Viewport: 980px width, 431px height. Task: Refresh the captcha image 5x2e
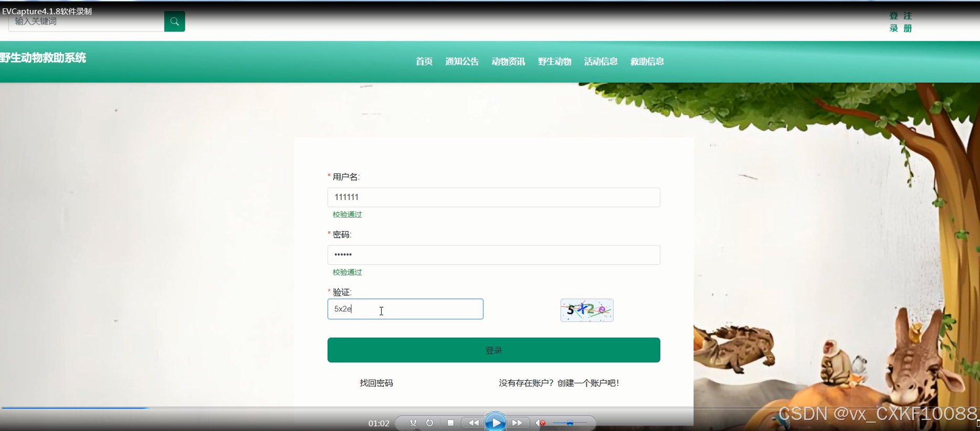pos(587,310)
